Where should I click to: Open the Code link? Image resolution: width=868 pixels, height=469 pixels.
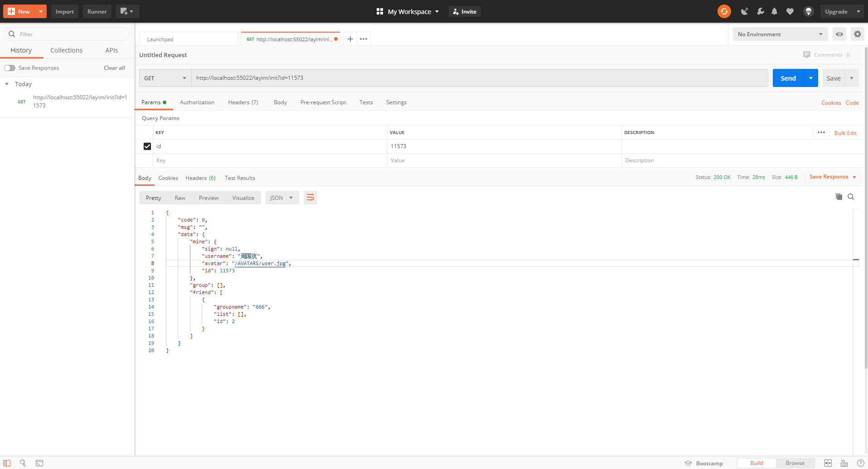(852, 102)
